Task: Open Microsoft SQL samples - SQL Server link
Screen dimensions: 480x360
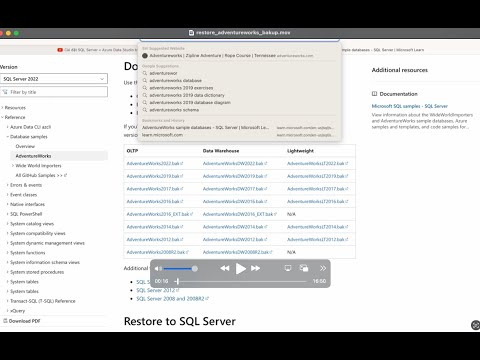Action: [410, 106]
